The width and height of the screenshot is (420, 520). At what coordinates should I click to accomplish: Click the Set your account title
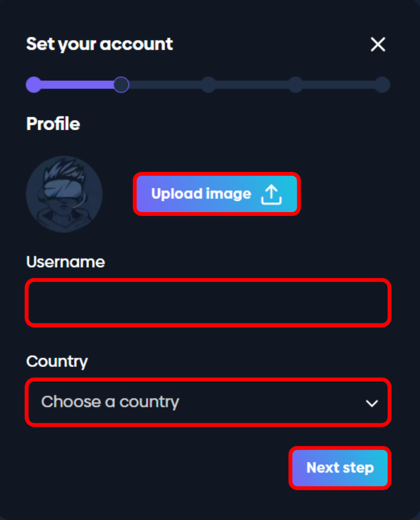(x=99, y=44)
